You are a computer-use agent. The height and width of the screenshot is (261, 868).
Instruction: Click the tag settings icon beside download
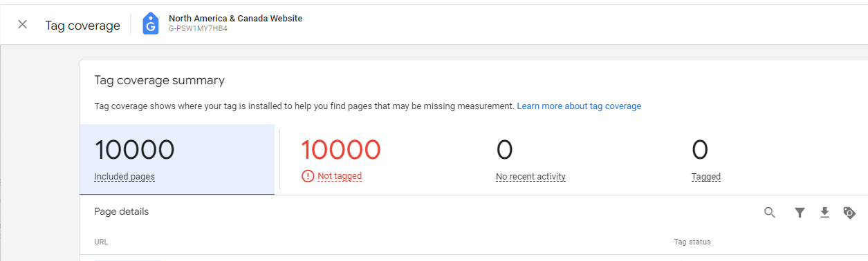tap(849, 213)
